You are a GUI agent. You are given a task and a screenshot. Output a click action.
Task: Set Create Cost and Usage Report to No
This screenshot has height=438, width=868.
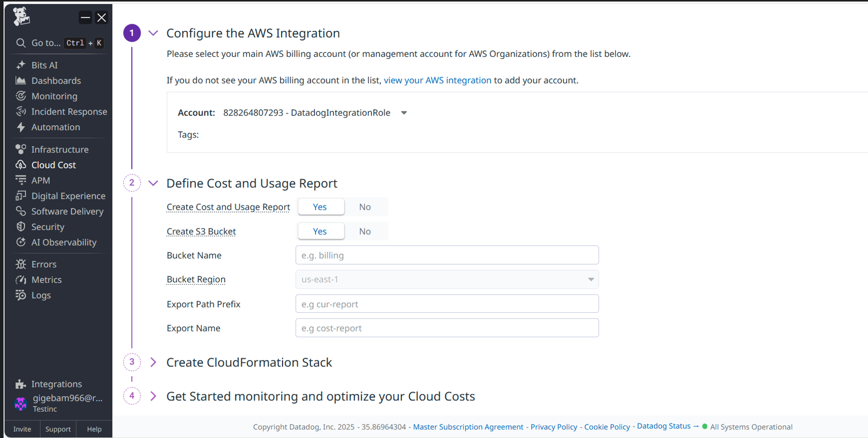tap(365, 207)
